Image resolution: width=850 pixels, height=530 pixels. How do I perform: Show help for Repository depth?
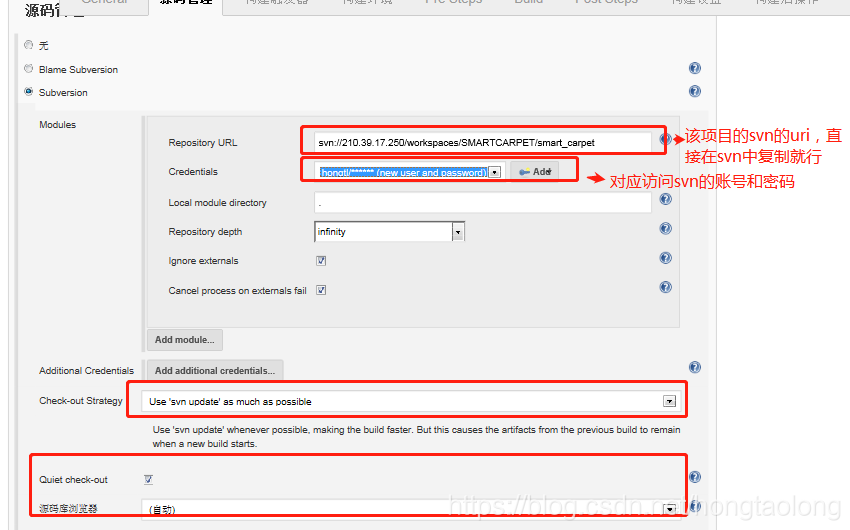pyautogui.click(x=666, y=228)
